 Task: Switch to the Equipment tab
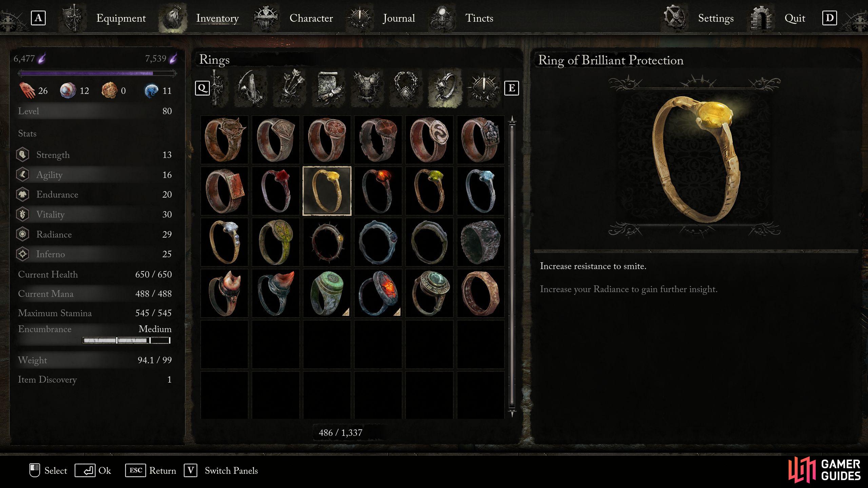pos(121,18)
